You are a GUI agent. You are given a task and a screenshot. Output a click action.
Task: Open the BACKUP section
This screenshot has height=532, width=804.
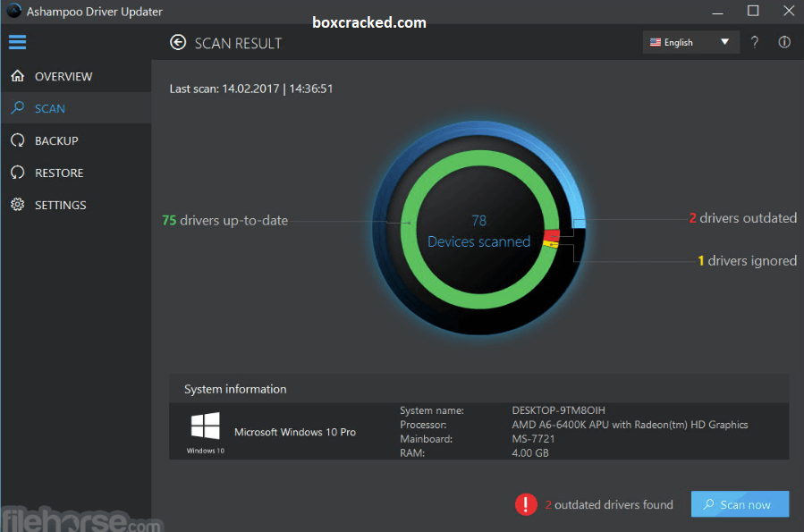76,140
